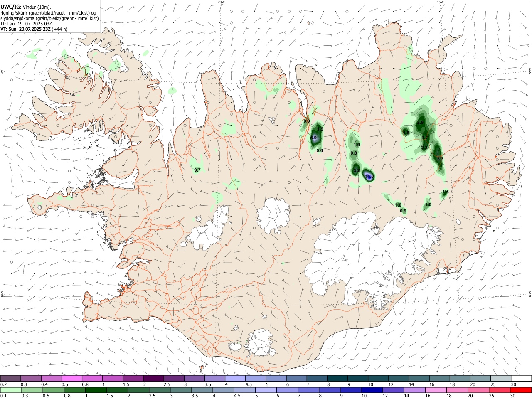Pick the orchid snow swatch labeled 0.4
Viewport: 532px width, 399px height.
[52, 378]
